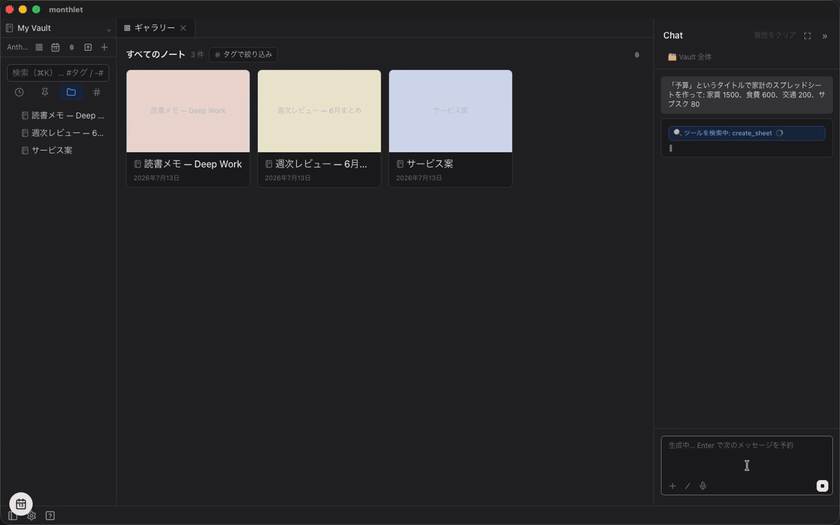The height and width of the screenshot is (525, 840).
Task: Open the My Vault dropdown chevron
Action: pos(109,29)
